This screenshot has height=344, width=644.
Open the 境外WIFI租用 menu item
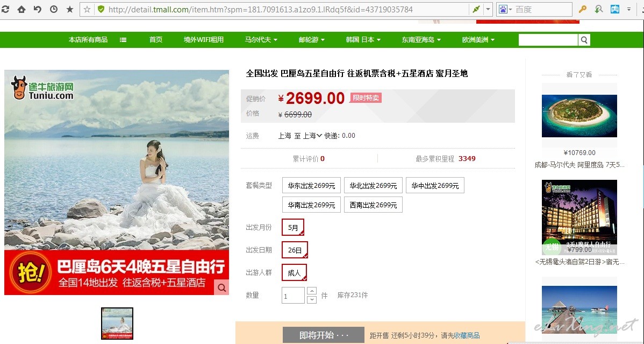pos(204,40)
